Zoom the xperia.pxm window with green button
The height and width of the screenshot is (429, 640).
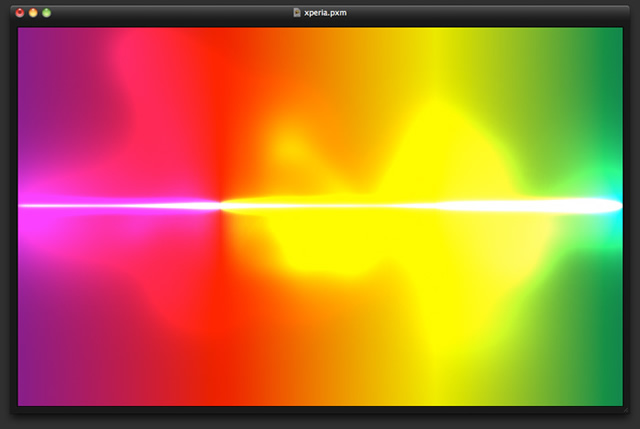coord(47,13)
